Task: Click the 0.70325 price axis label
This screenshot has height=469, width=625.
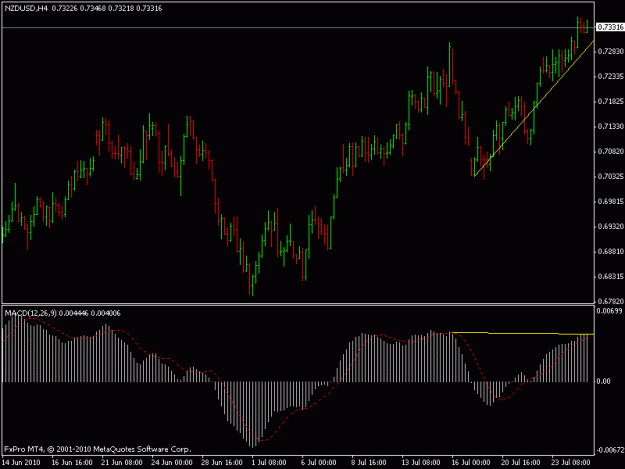Action: pos(610,176)
